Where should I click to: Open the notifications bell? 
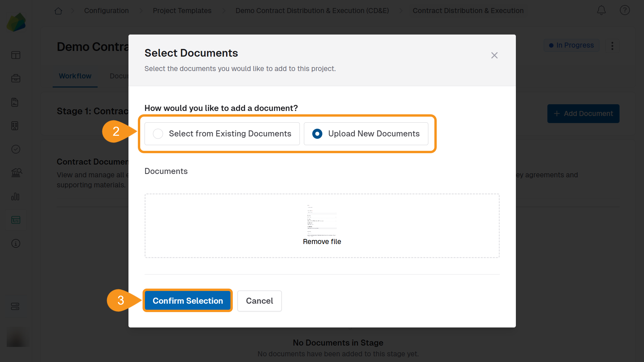[601, 10]
